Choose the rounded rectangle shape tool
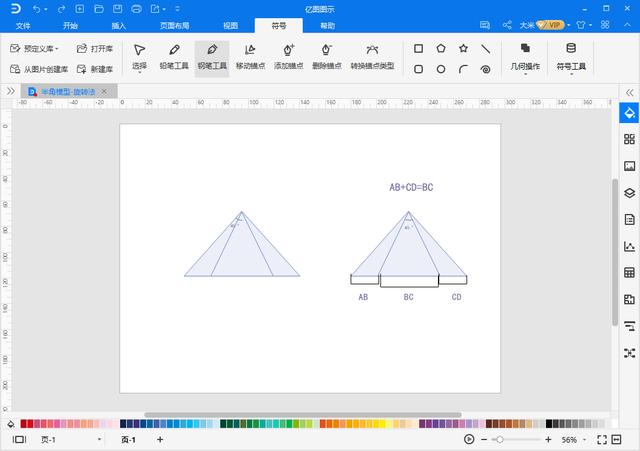Screen dimensions: 640x451 coord(418,69)
